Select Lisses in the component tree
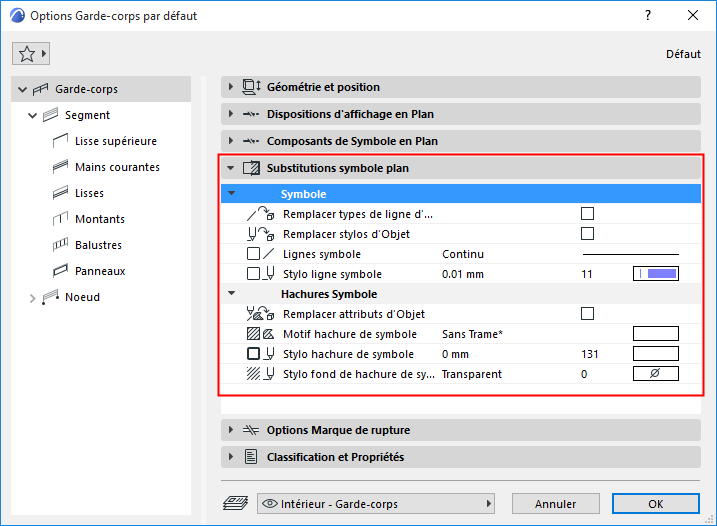Viewport: 717px width, 526px height. [89, 193]
